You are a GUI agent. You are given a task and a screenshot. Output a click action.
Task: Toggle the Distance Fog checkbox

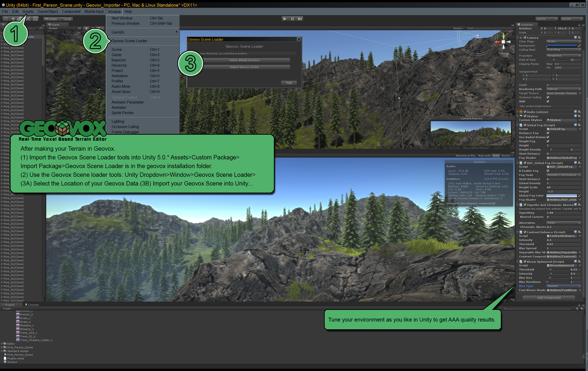[548, 133]
